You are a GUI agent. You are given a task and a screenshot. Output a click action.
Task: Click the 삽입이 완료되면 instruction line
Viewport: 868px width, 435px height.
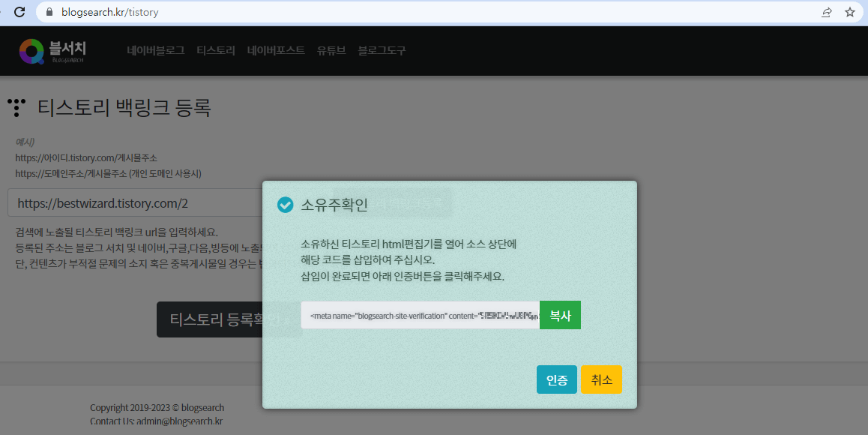coord(403,276)
